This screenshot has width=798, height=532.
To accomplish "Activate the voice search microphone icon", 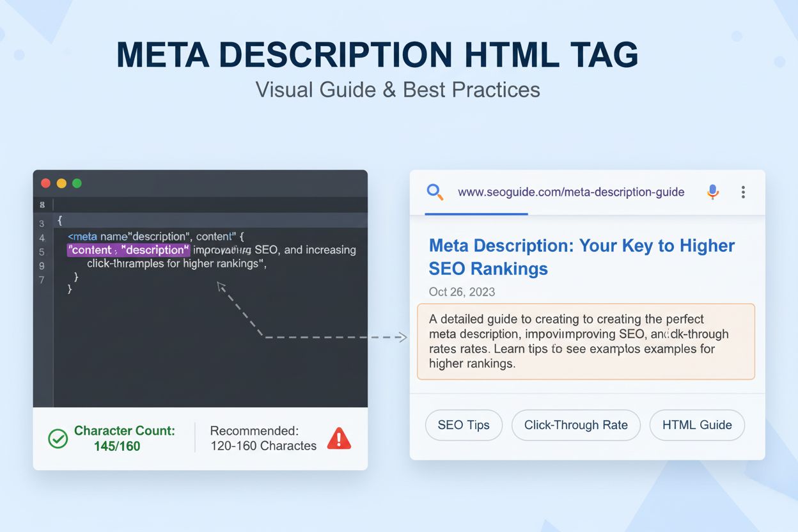I will click(712, 191).
